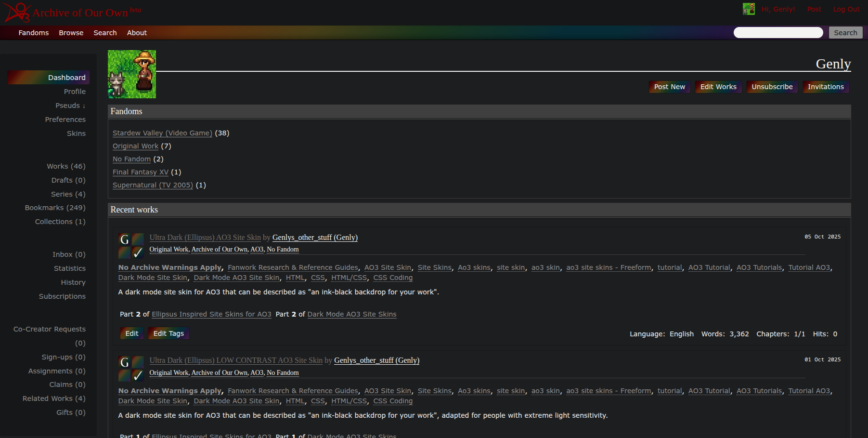Viewport: 868px width, 438px height.
Task: Click Edit Tags button on first work
Action: pyautogui.click(x=168, y=333)
